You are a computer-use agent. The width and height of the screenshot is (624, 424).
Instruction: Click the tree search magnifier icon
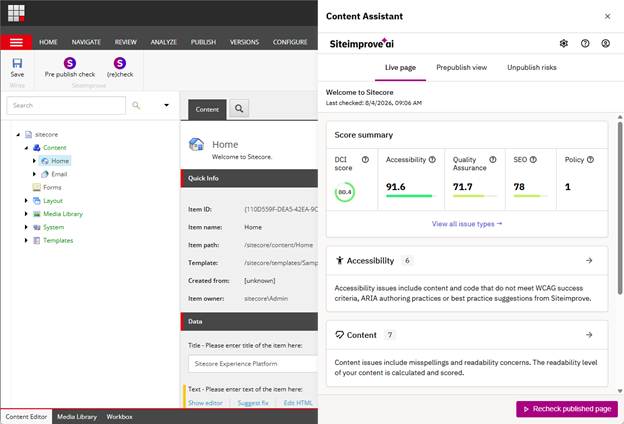click(x=136, y=105)
